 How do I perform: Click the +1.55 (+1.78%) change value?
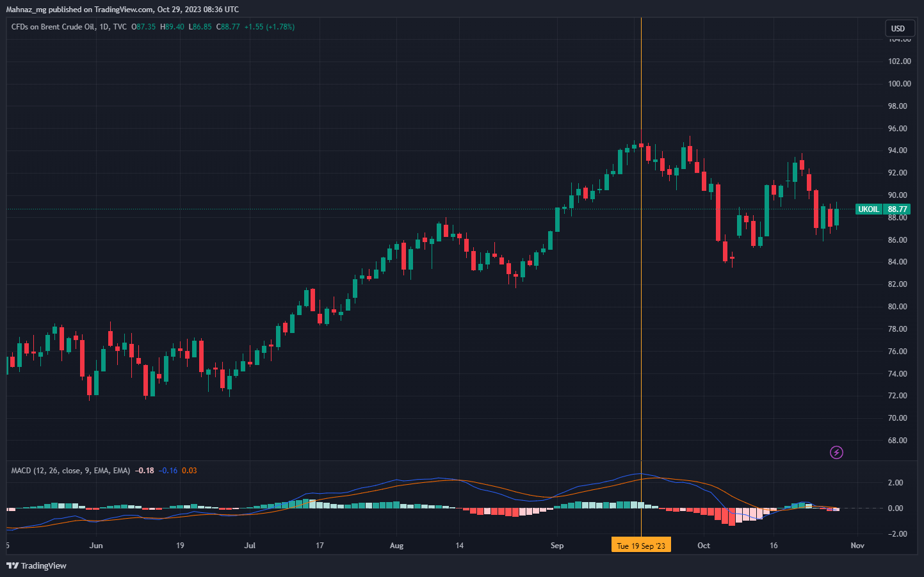pos(270,27)
